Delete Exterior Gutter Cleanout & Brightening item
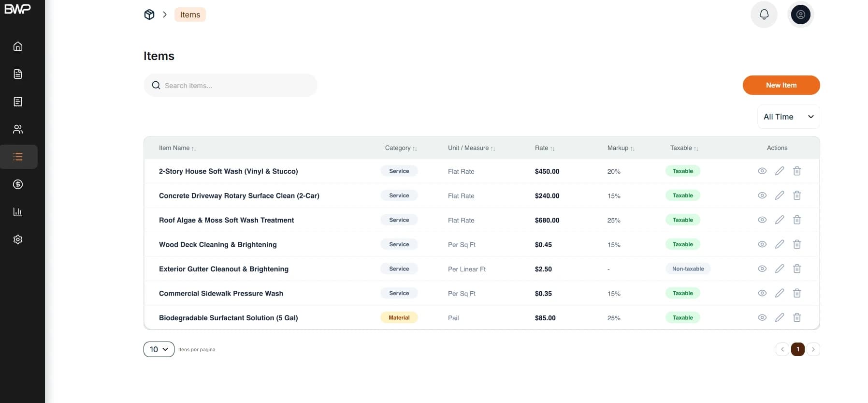This screenshot has height=403, width=868. pos(797,269)
